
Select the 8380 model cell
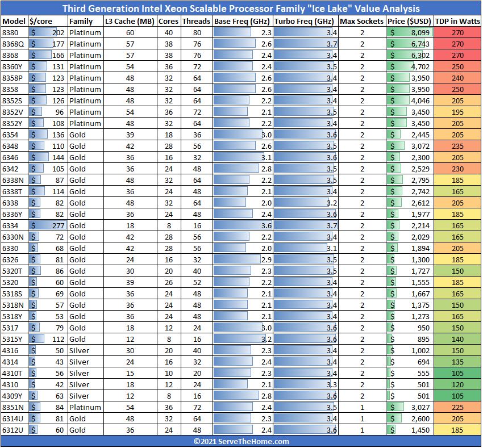coord(14,32)
